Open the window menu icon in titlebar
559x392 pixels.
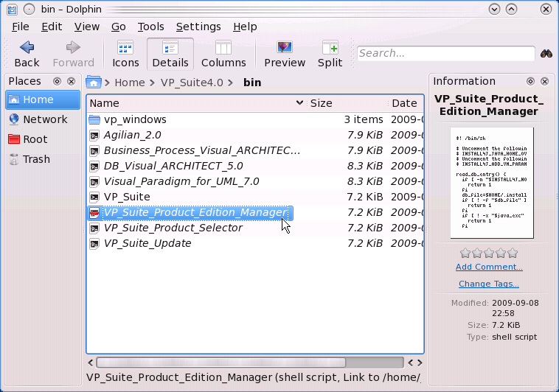click(13, 10)
